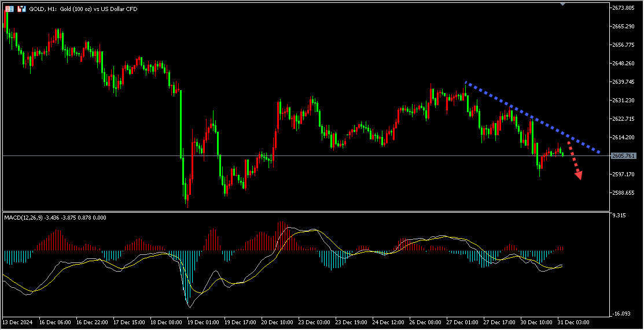The image size is (644, 330).
Task: Click the 16 Dec 06:00 time label
Action: [x=56, y=322]
